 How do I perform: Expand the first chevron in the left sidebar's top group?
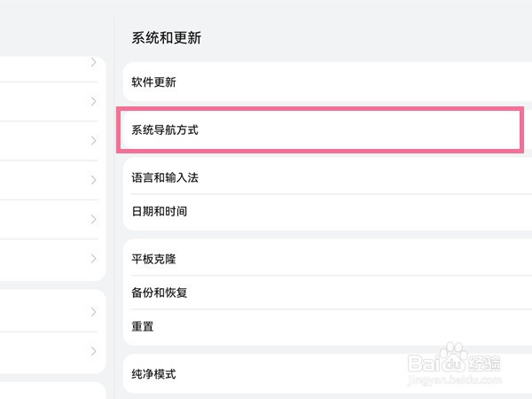tap(94, 62)
